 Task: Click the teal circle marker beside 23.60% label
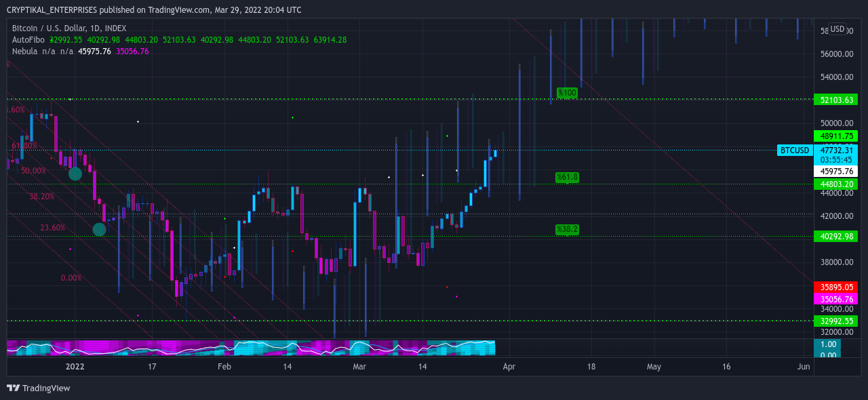99,229
